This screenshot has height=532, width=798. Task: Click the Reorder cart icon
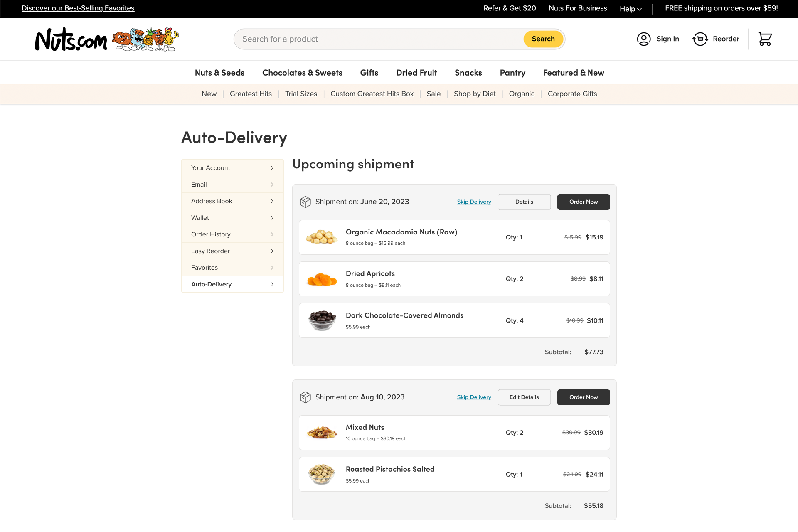tap(700, 39)
